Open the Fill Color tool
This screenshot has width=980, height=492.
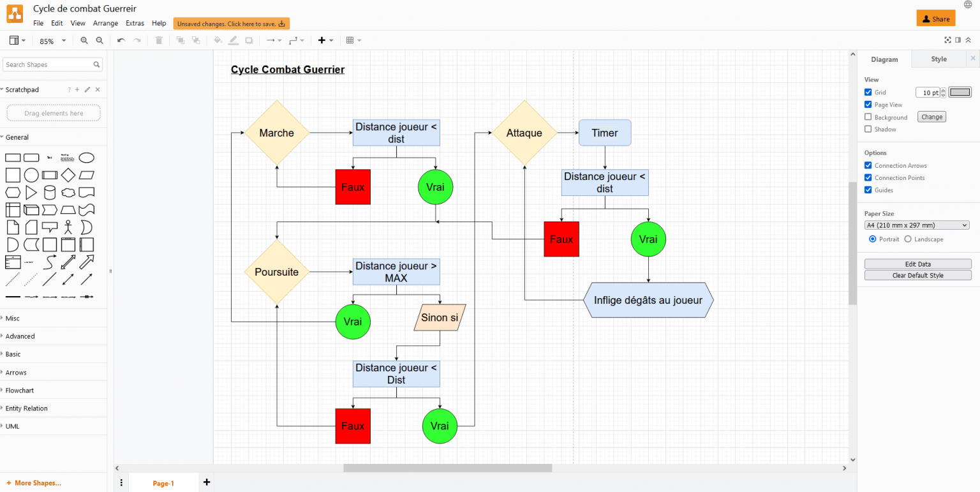coord(218,40)
